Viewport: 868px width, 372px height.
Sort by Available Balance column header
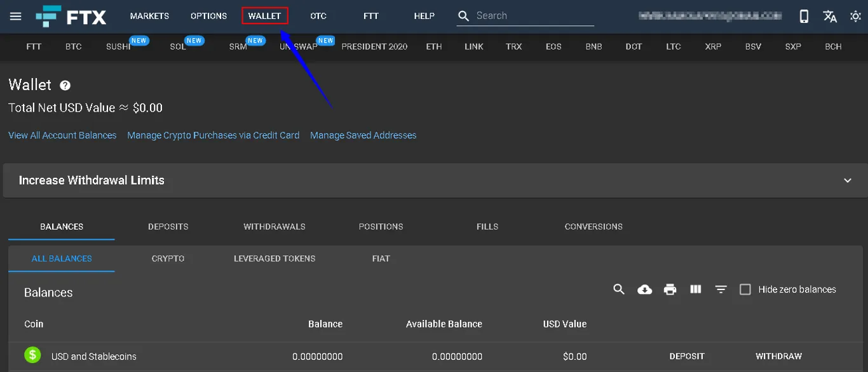coord(444,324)
